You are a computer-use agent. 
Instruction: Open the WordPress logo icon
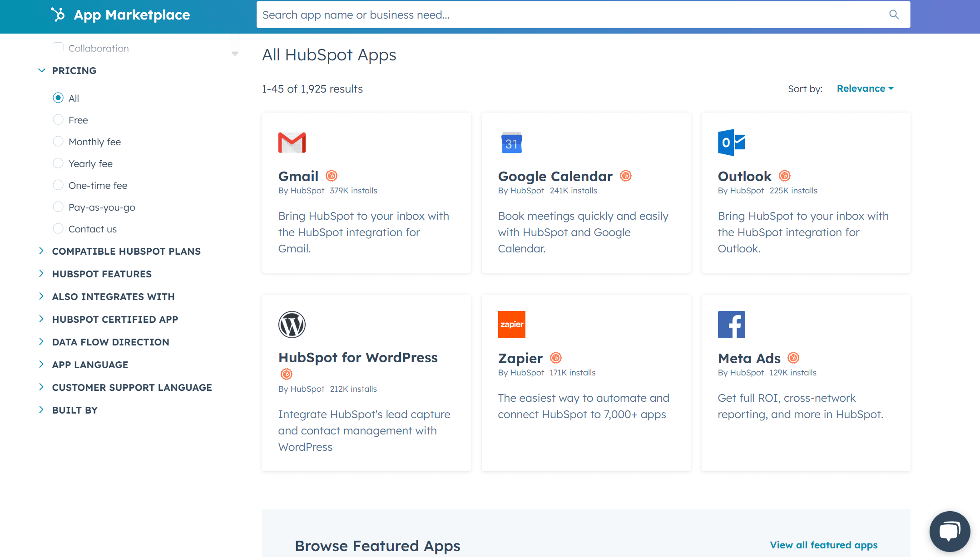tap(292, 325)
